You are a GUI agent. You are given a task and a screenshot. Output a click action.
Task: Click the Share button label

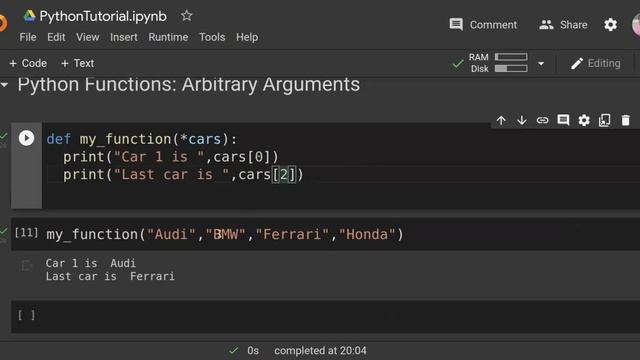tap(573, 25)
